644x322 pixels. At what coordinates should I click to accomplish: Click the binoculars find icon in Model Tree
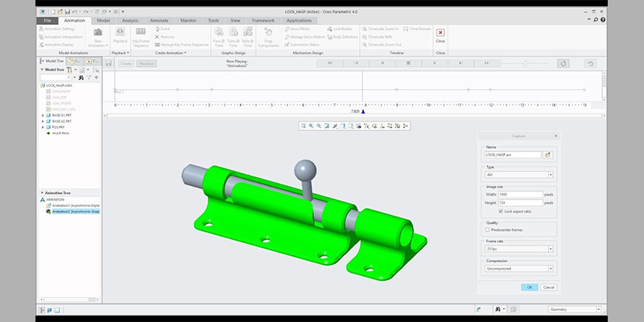pyautogui.click(x=81, y=77)
